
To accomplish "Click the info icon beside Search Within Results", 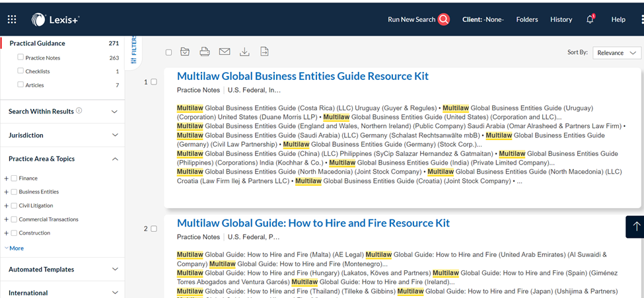I will (x=79, y=110).
